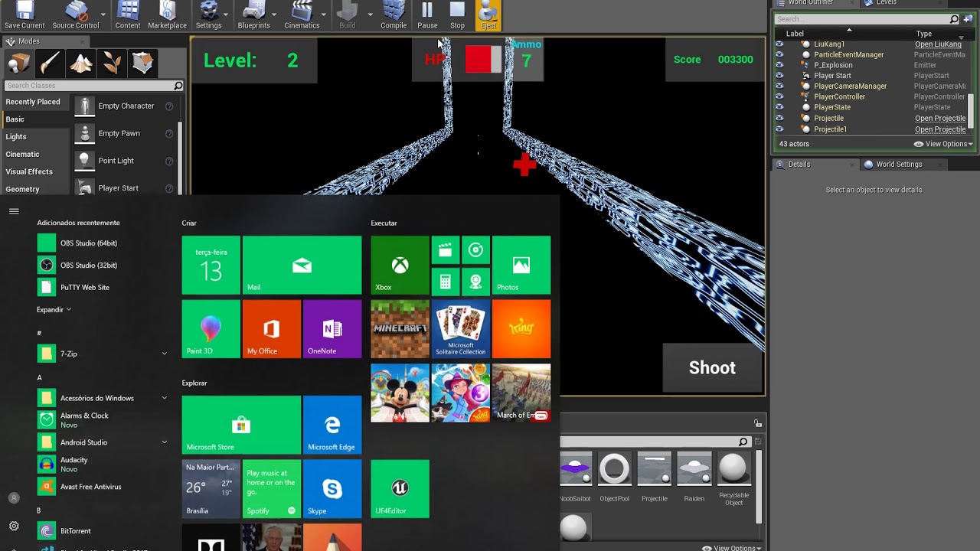
Task: Click Expandir under recently added apps
Action: click(x=54, y=309)
